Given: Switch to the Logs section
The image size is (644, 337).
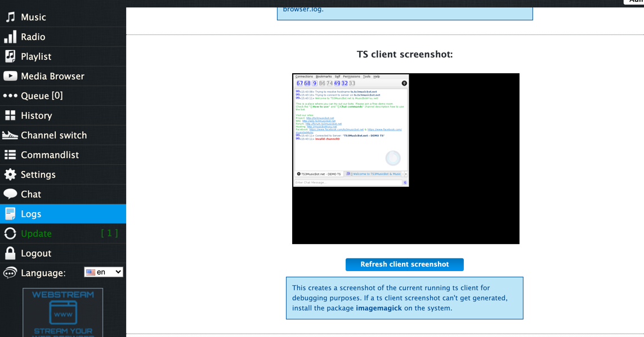Looking at the screenshot, I should click(31, 214).
